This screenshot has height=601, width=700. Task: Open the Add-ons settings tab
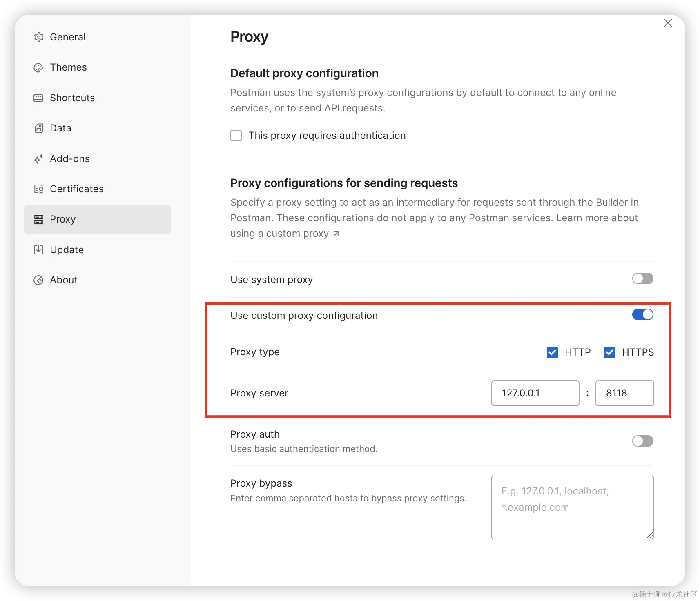pyautogui.click(x=97, y=159)
